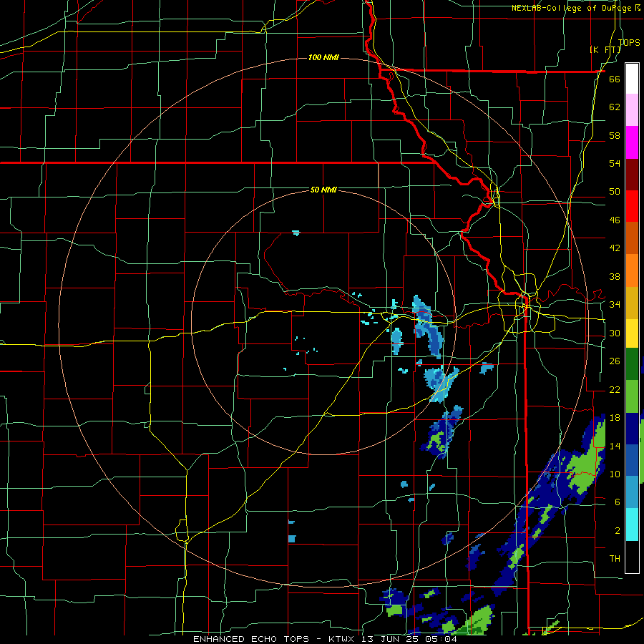Click legend value '66'
644x644 pixels.
coord(615,79)
